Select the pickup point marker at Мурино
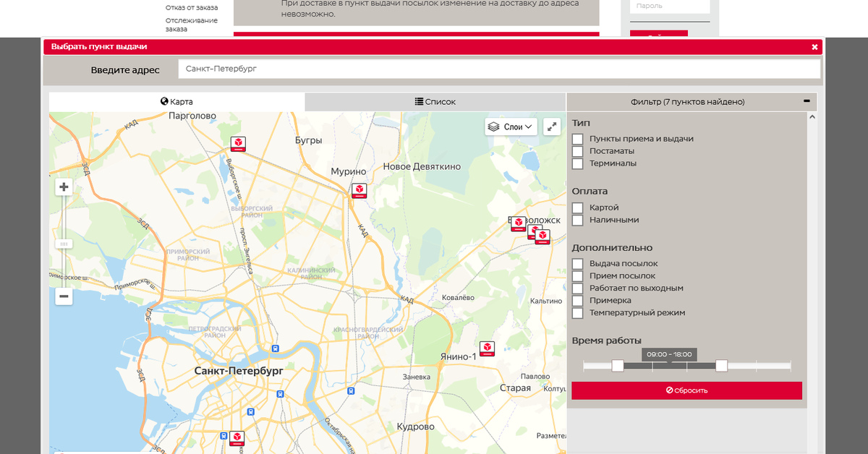Image resolution: width=868 pixels, height=454 pixels. [359, 190]
